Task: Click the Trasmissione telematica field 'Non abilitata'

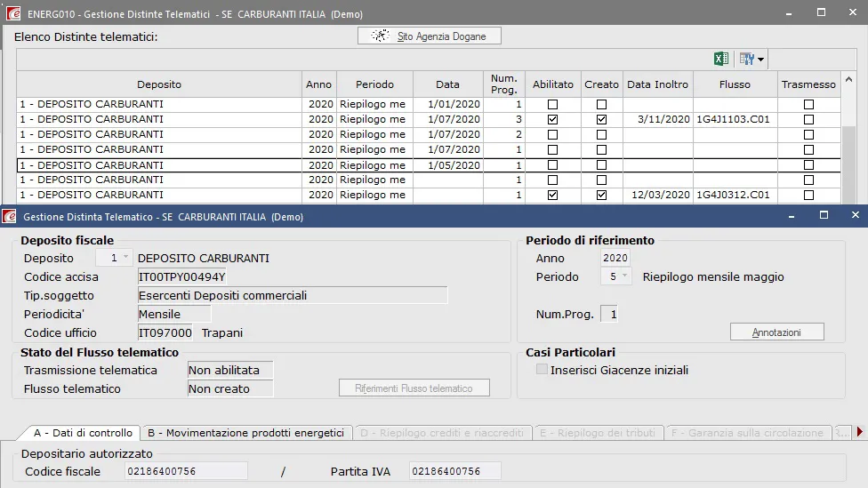Action: coord(230,370)
